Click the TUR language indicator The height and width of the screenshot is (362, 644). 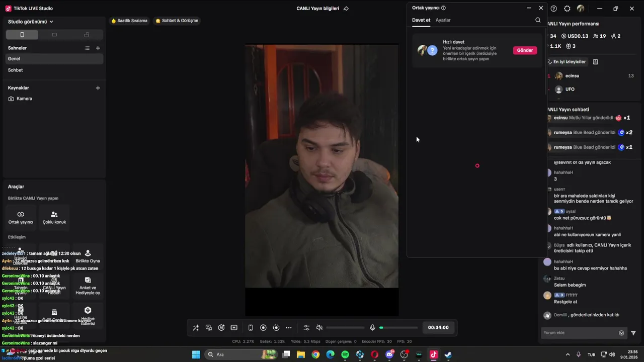tap(592, 354)
